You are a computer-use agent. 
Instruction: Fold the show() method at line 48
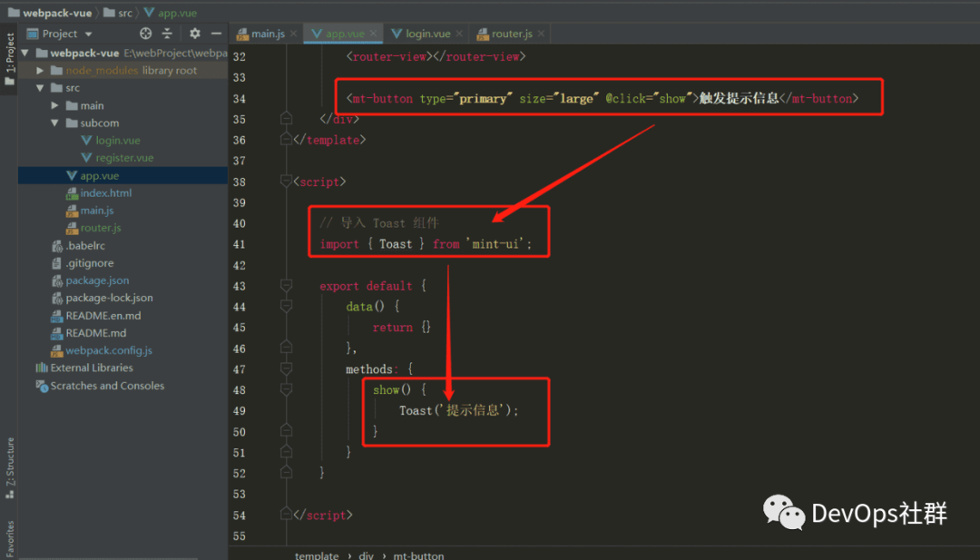point(286,389)
